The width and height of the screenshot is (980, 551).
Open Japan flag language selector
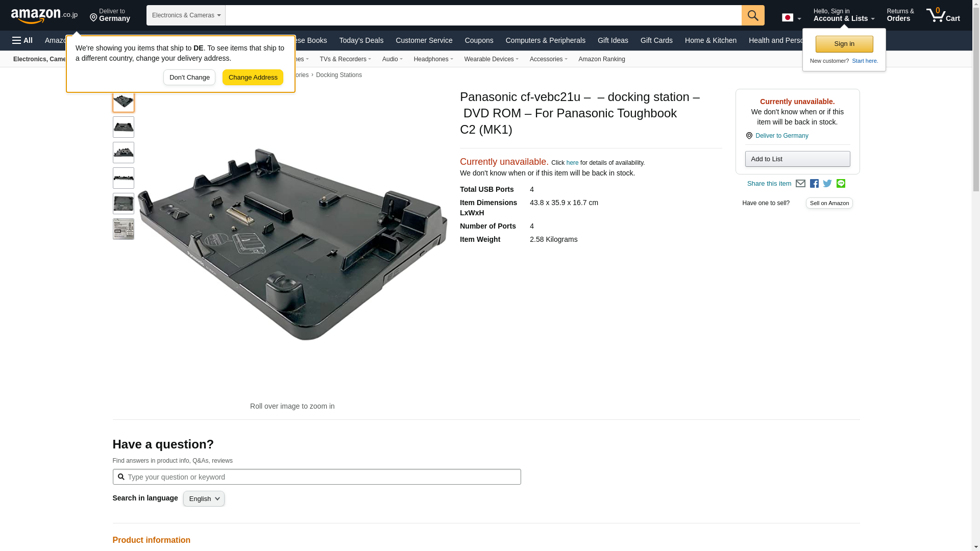pos(791,18)
